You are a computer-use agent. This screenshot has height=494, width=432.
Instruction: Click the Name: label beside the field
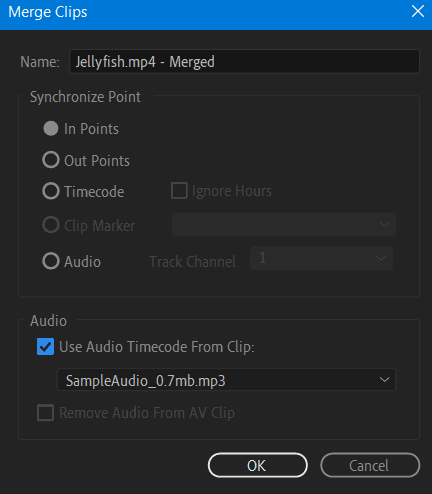(40, 62)
